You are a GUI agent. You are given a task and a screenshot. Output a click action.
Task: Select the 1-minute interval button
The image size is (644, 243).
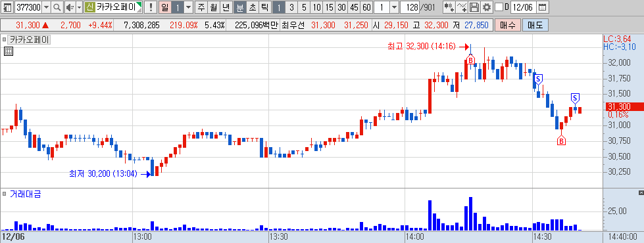point(279,7)
